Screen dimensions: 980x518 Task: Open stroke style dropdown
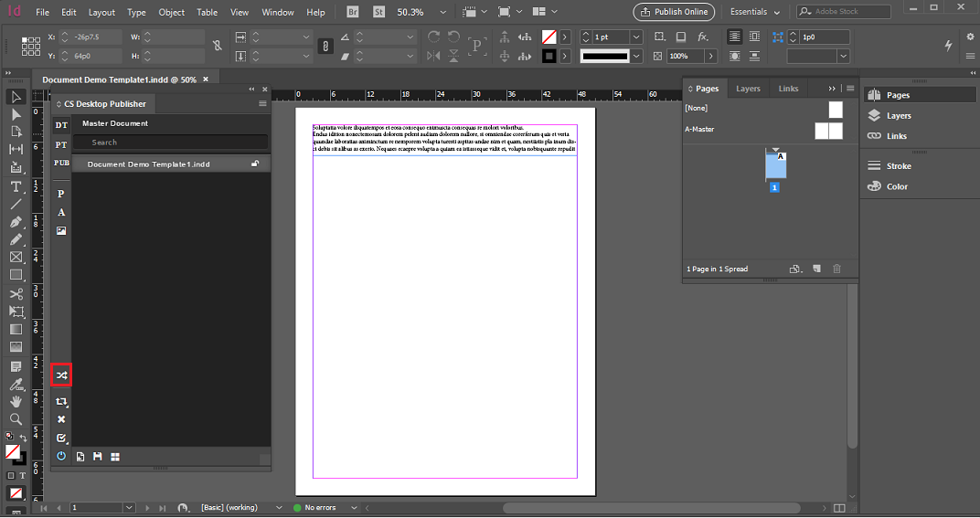(636, 56)
